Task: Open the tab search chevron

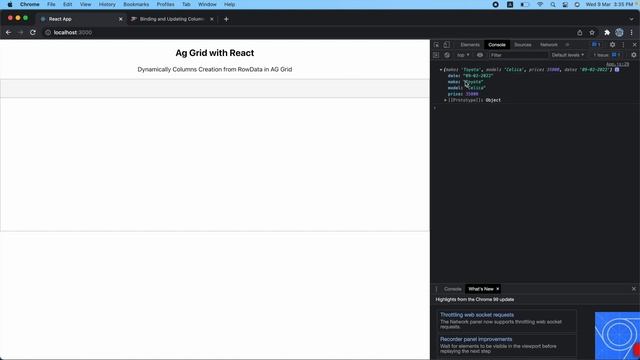Action: click(x=631, y=19)
